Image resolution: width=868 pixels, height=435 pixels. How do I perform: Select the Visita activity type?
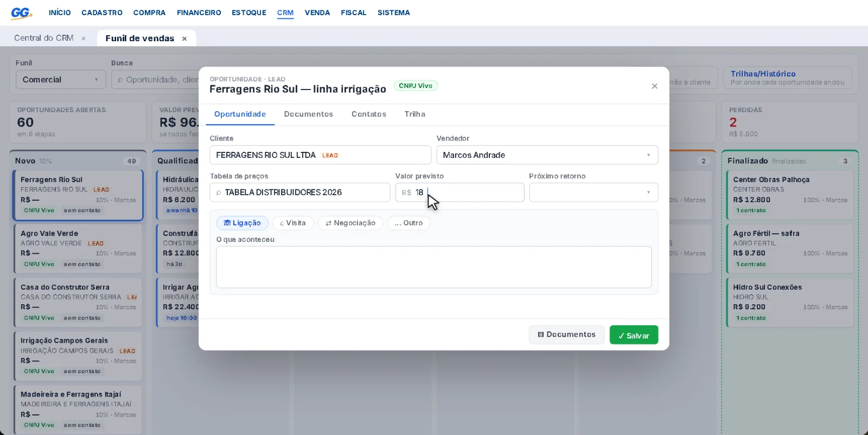pos(293,223)
